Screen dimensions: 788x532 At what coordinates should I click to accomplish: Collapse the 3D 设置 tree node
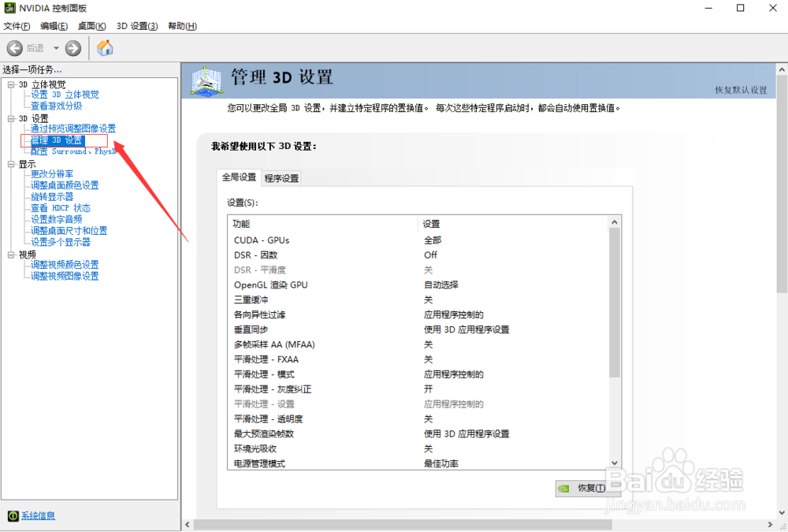tap(11, 119)
